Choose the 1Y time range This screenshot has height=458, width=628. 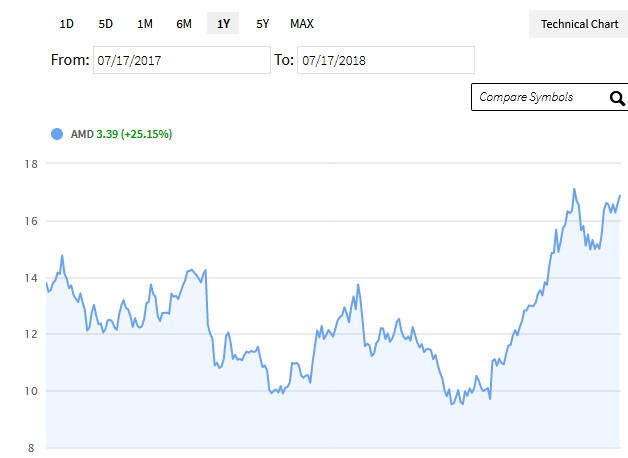(223, 24)
